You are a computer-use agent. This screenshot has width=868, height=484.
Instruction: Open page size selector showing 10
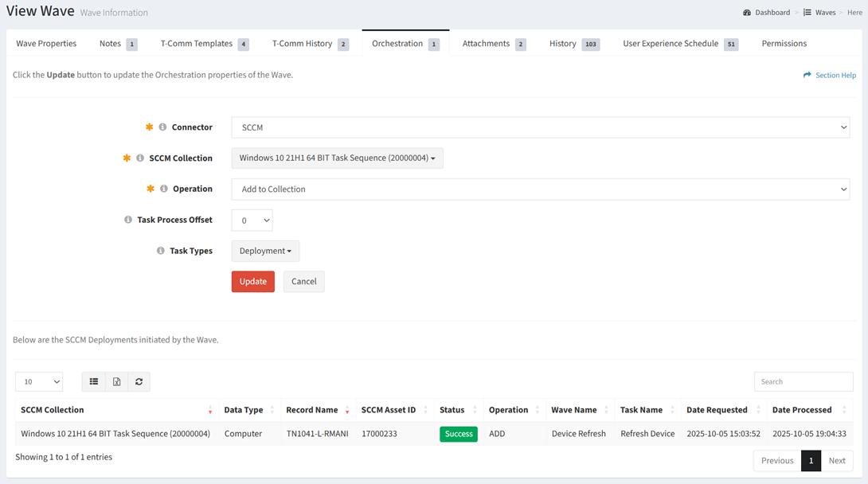pos(39,382)
